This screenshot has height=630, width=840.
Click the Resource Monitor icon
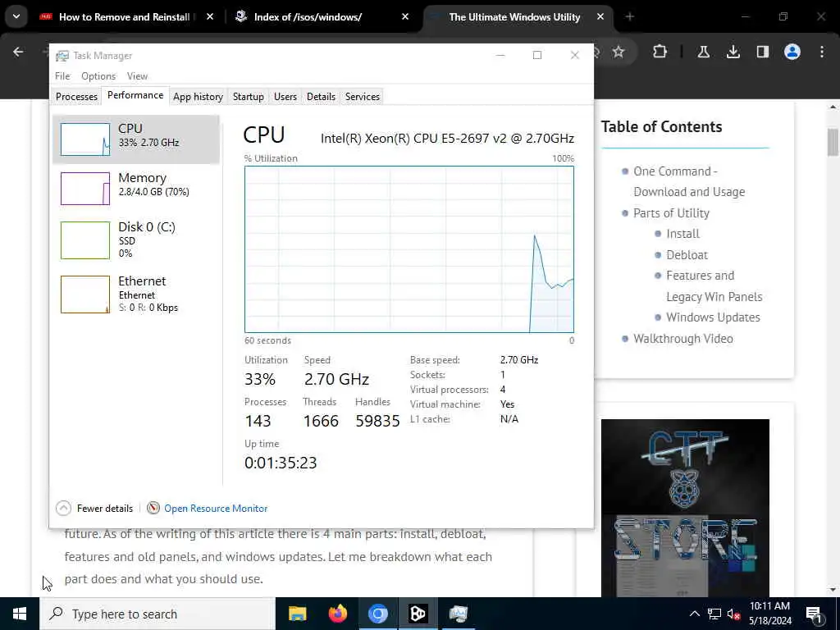[x=153, y=508]
